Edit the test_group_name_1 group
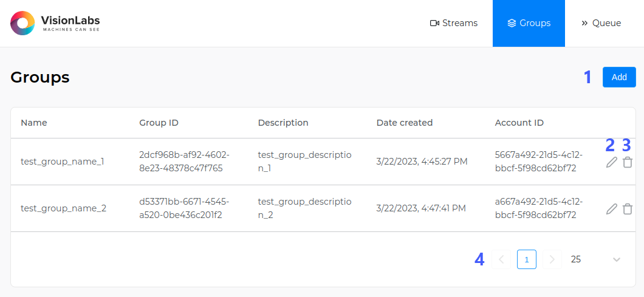Image resolution: width=644 pixels, height=297 pixels. tap(612, 162)
